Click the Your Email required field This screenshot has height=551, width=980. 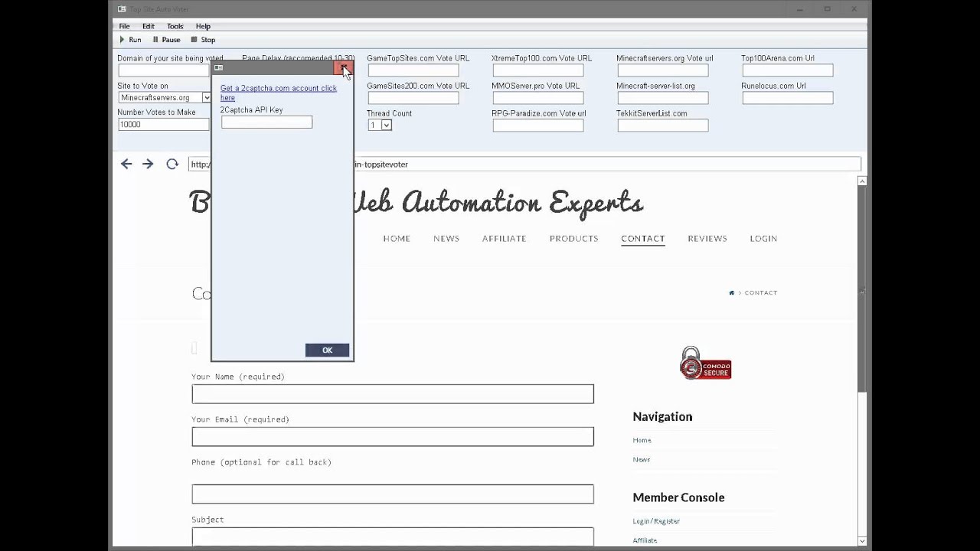pos(393,437)
